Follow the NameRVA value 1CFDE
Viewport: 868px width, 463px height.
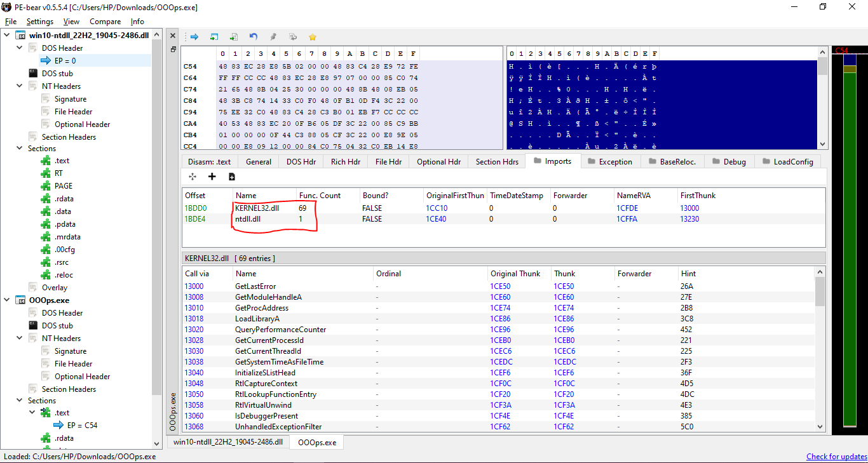pyautogui.click(x=627, y=208)
